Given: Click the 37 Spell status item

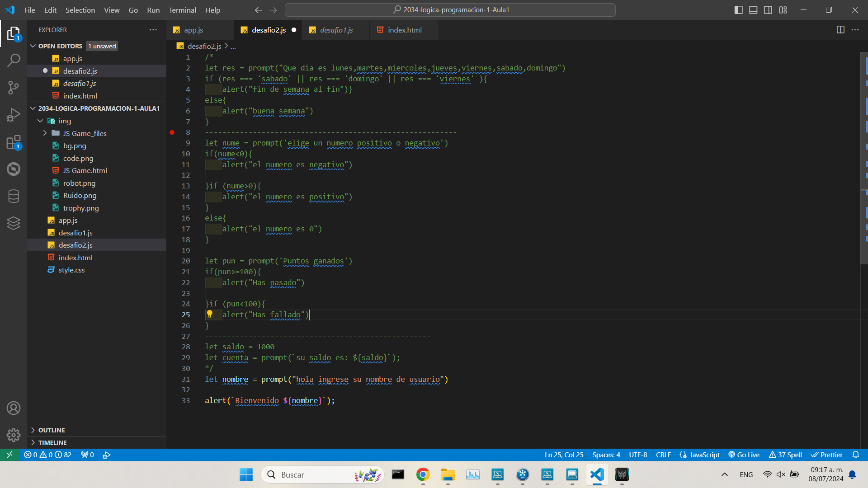Looking at the screenshot, I should click(x=785, y=455).
